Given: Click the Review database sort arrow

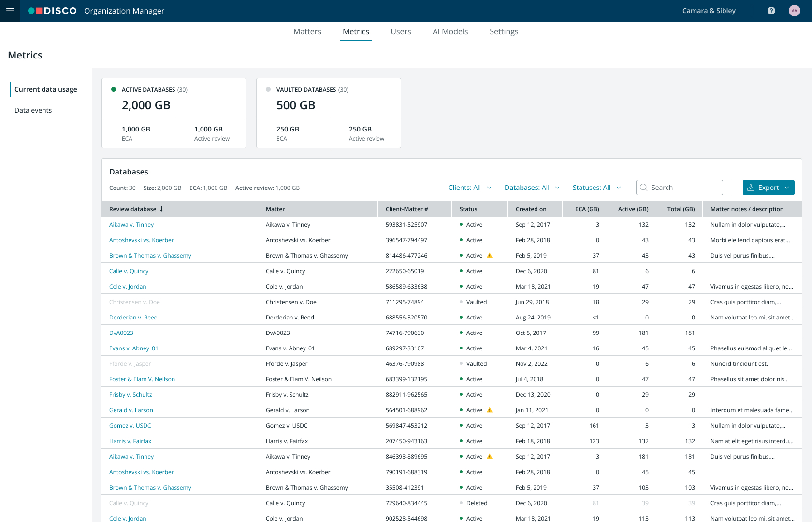Looking at the screenshot, I should pos(161,209).
